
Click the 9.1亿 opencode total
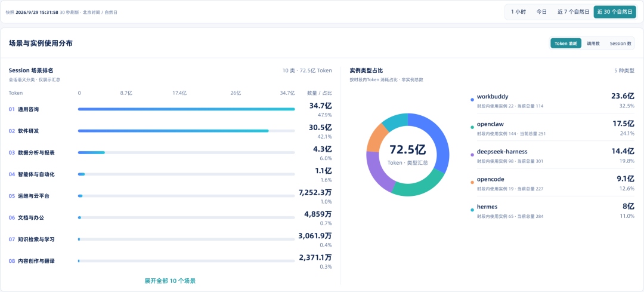[x=626, y=179]
